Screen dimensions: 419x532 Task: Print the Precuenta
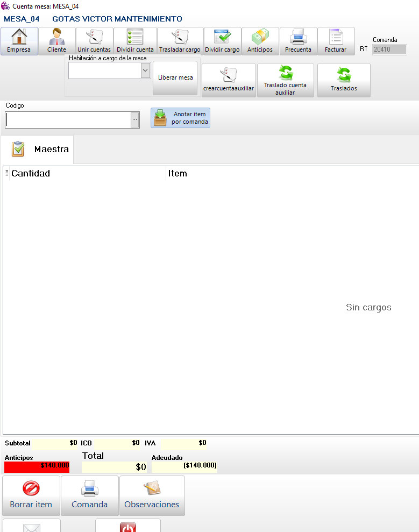pyautogui.click(x=298, y=37)
